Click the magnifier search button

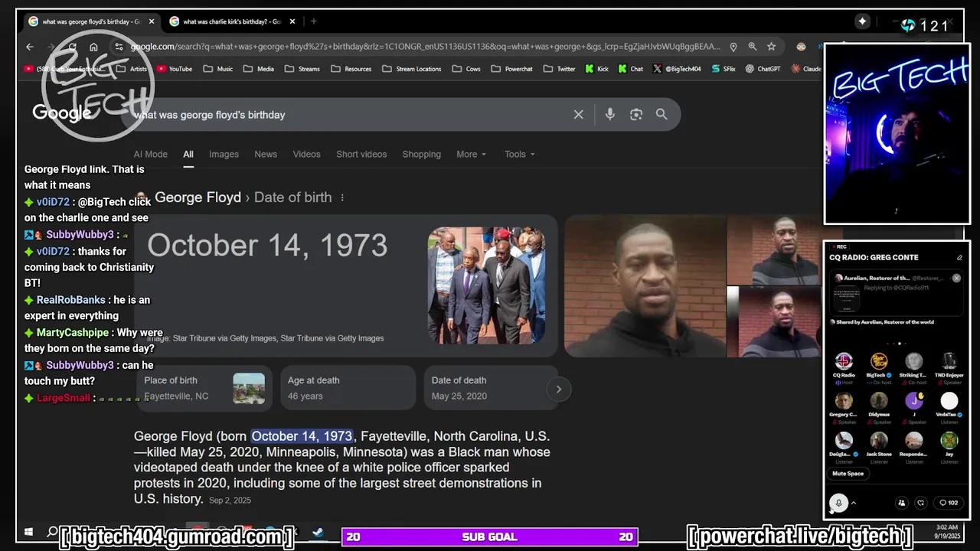click(x=661, y=115)
